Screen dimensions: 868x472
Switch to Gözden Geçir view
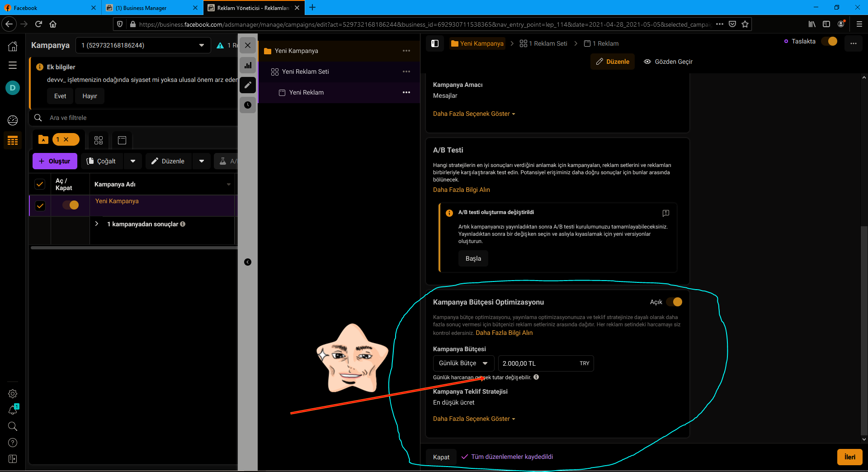[668, 62]
